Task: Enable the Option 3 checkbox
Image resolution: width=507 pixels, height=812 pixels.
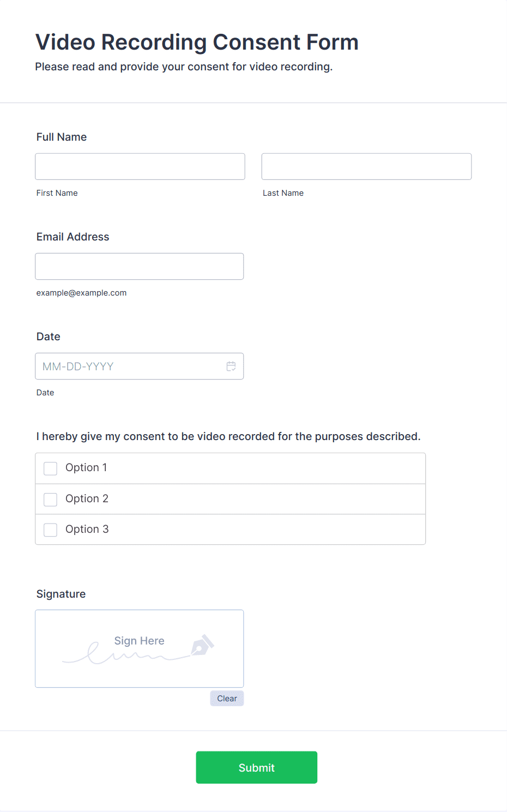Action: click(x=50, y=530)
